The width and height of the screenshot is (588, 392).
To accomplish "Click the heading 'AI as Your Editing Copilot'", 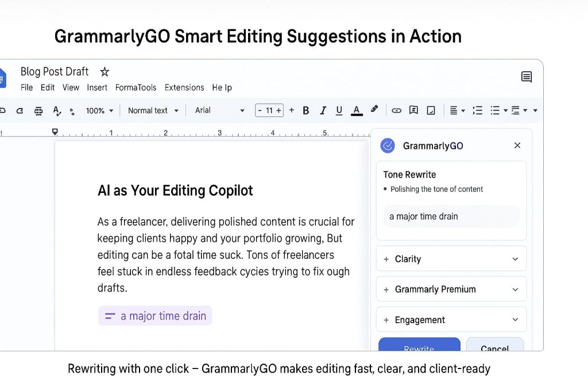I will click(x=175, y=191).
